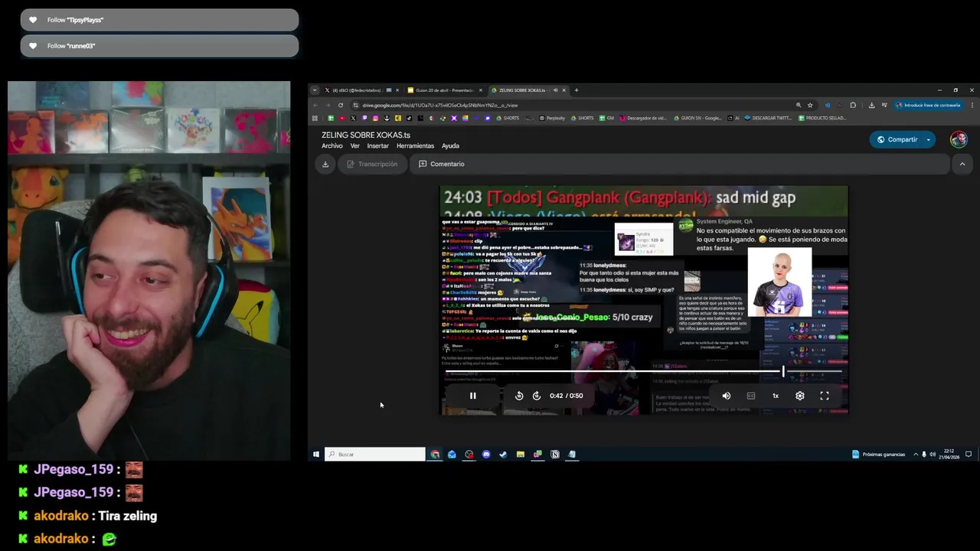Open the Insertar menu

click(x=378, y=146)
